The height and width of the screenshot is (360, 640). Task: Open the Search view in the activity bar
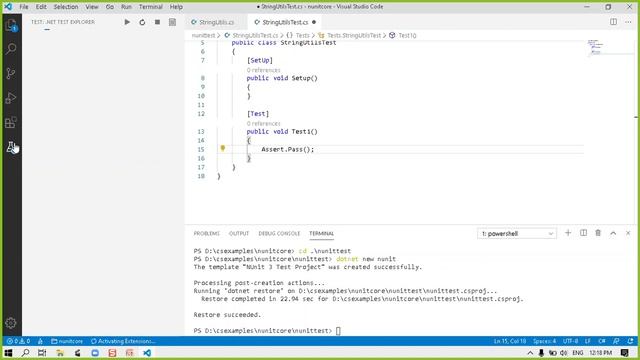11,49
